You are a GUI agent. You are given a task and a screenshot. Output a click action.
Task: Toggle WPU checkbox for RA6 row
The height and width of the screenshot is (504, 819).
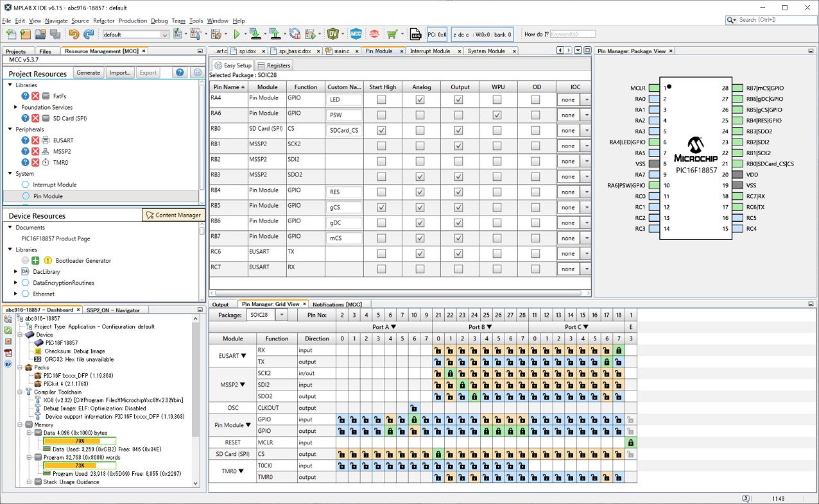pyautogui.click(x=497, y=115)
